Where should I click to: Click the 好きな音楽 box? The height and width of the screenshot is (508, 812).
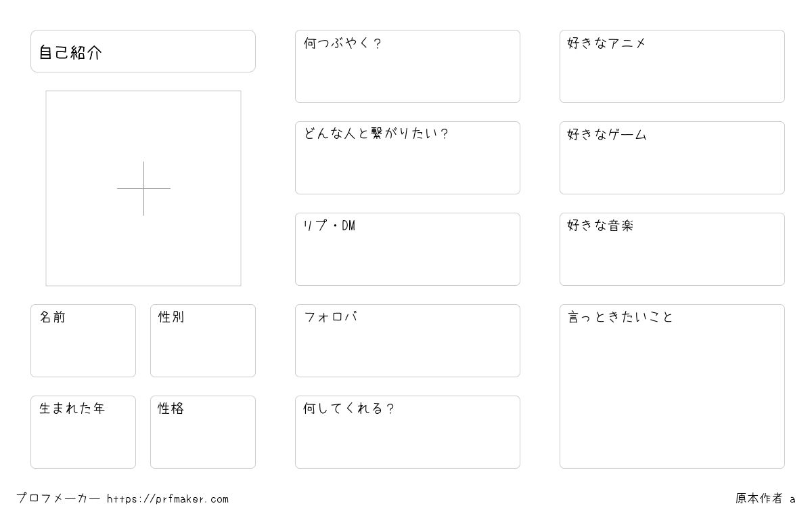pos(672,249)
